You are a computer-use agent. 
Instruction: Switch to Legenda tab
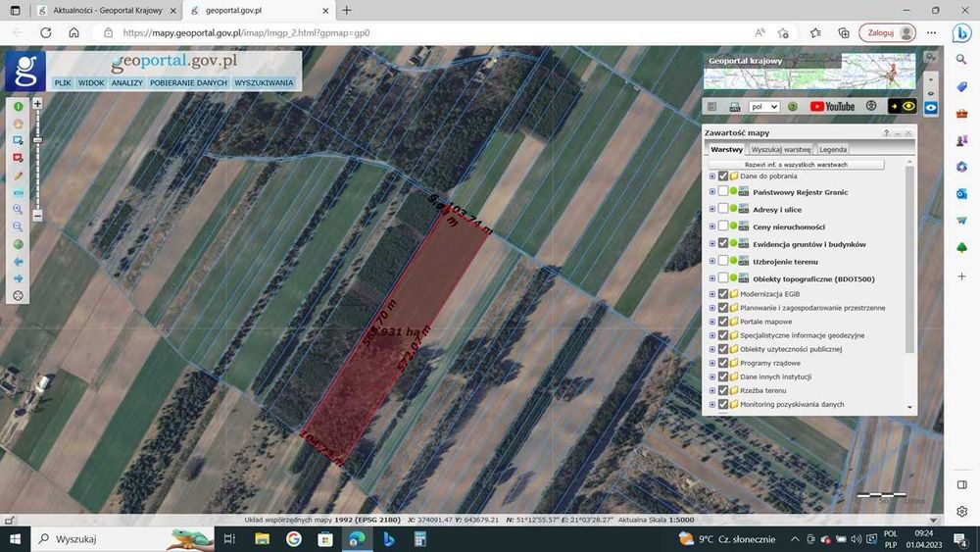pyautogui.click(x=832, y=149)
